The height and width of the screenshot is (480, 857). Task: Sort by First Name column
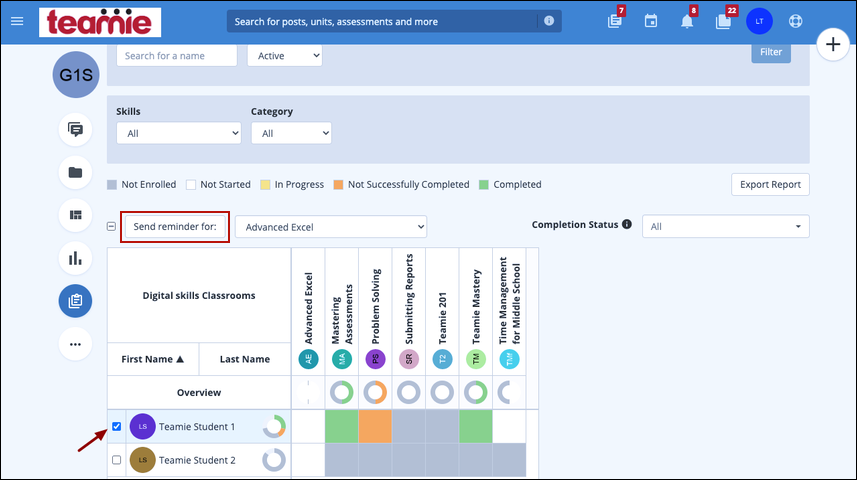(x=152, y=359)
